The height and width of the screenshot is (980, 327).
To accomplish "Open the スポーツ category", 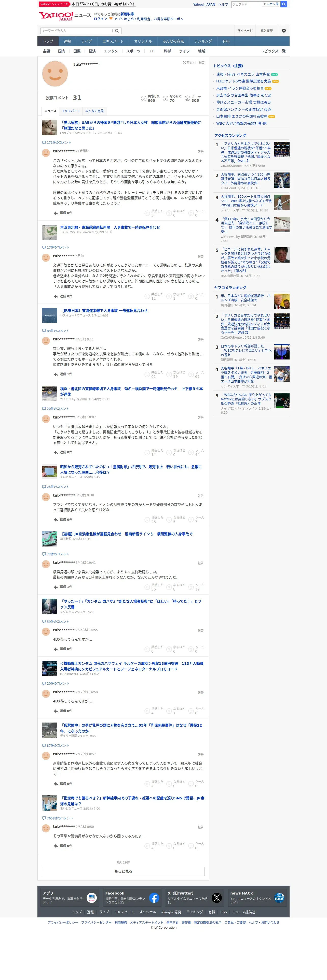I will [133, 51].
